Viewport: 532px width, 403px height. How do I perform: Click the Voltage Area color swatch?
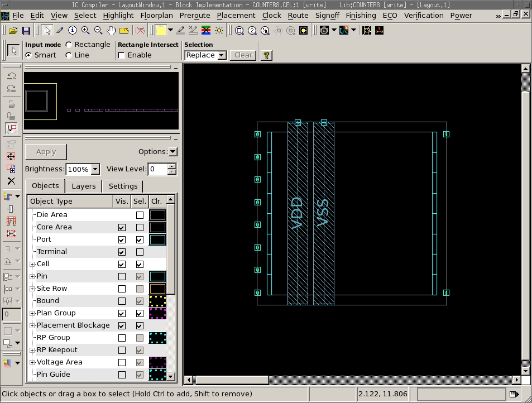(x=157, y=362)
